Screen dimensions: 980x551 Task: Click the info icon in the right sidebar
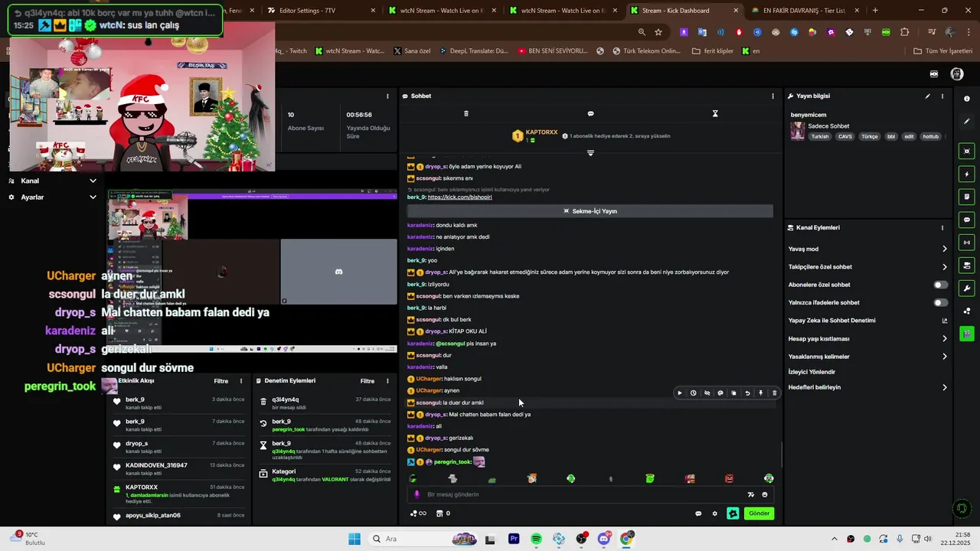[967, 99]
